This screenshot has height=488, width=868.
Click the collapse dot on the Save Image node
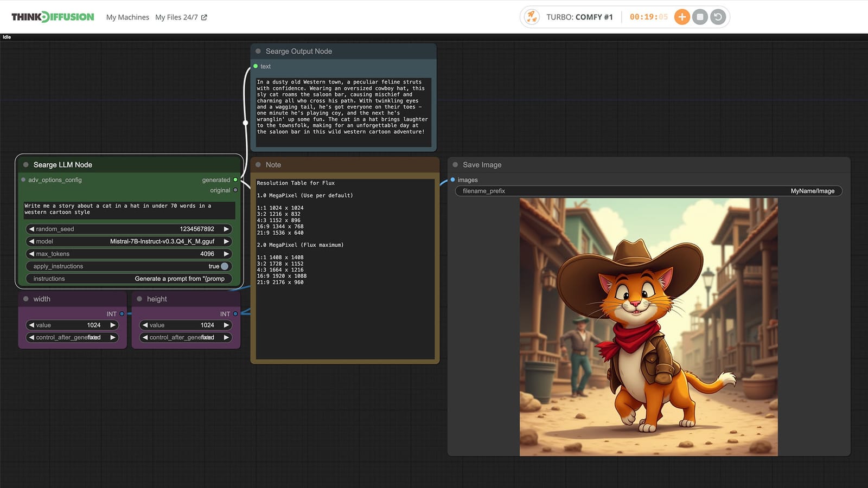455,164
